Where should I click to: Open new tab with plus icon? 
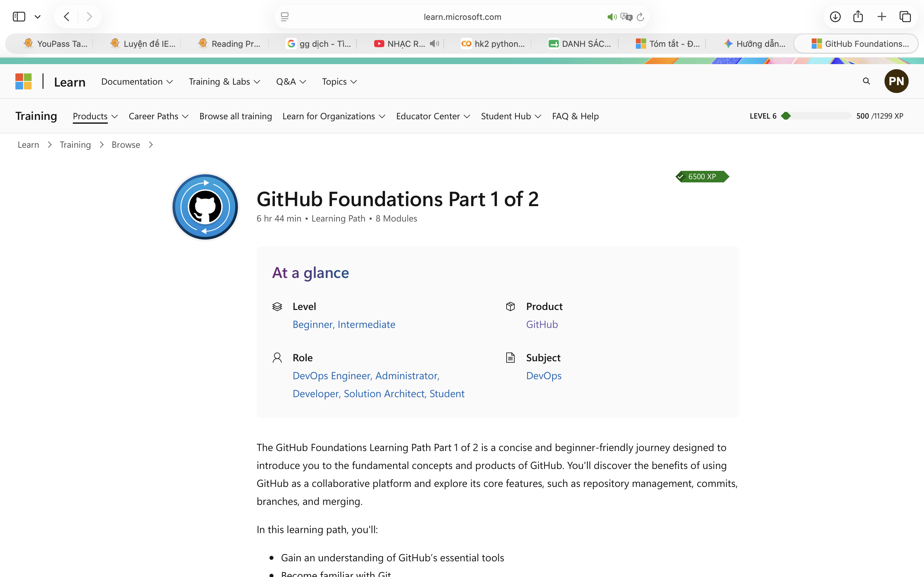coord(882,17)
